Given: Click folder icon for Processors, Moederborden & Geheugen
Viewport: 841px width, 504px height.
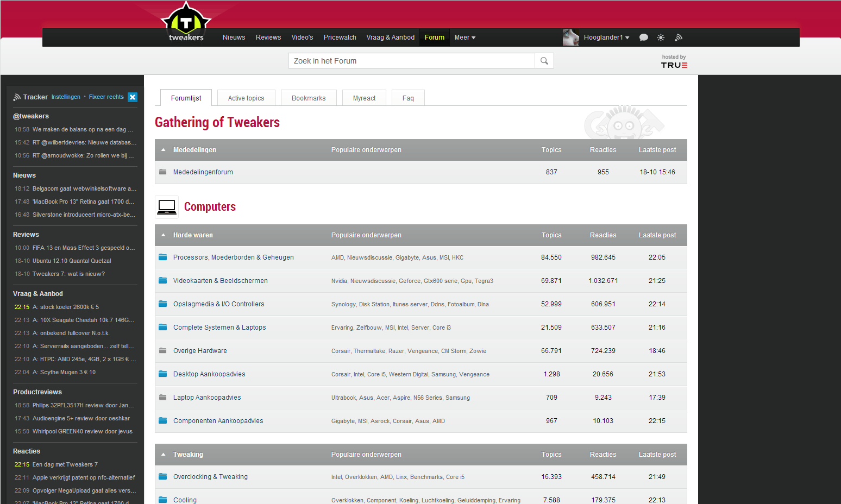Looking at the screenshot, I should coord(162,257).
